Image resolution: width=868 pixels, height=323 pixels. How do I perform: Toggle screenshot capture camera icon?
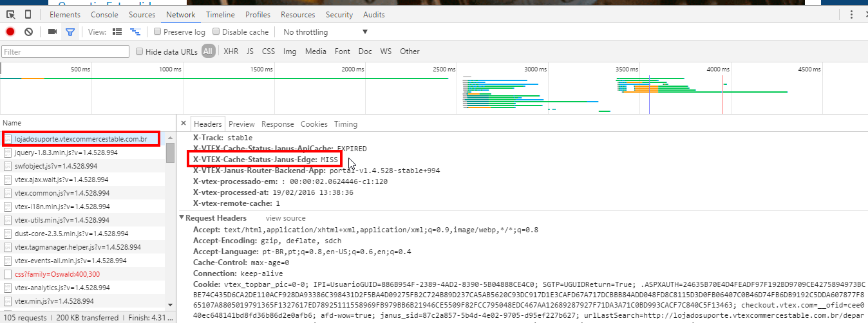click(x=52, y=32)
